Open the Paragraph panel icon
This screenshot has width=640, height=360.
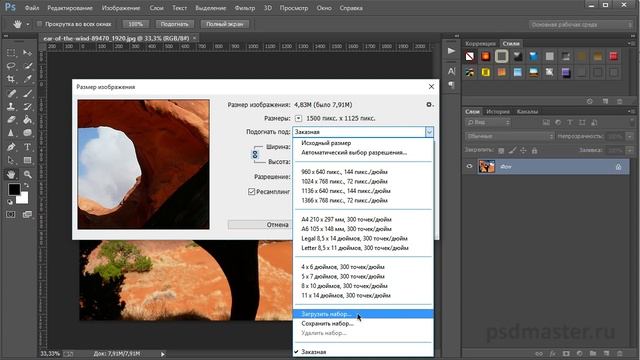(451, 85)
